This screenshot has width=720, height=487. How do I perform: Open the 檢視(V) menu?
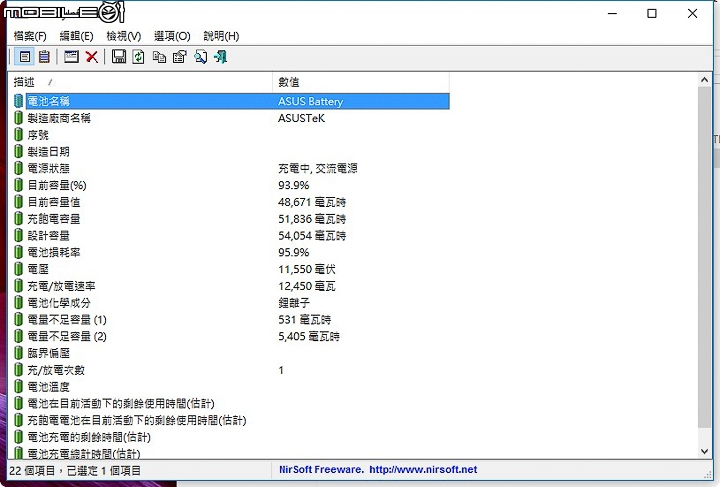pyautogui.click(x=124, y=36)
